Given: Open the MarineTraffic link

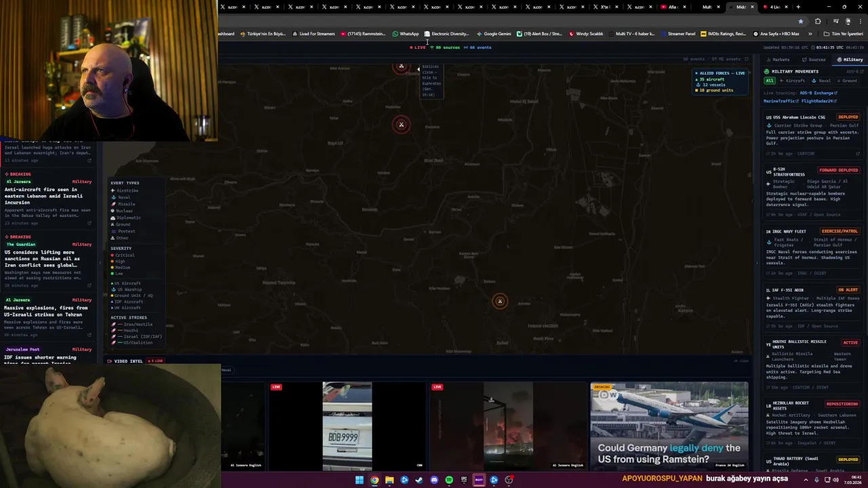Looking at the screenshot, I should (781, 101).
